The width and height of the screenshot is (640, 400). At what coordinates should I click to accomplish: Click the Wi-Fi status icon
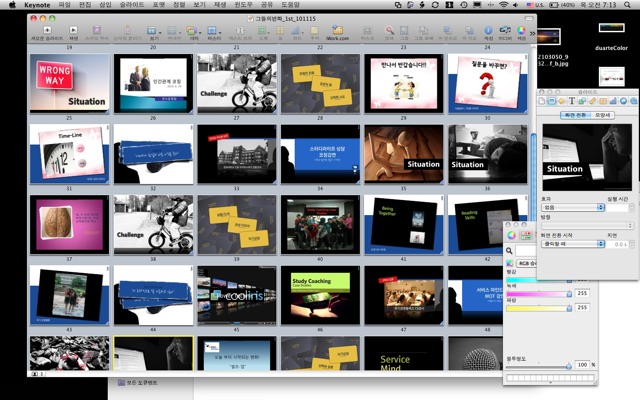(504, 5)
